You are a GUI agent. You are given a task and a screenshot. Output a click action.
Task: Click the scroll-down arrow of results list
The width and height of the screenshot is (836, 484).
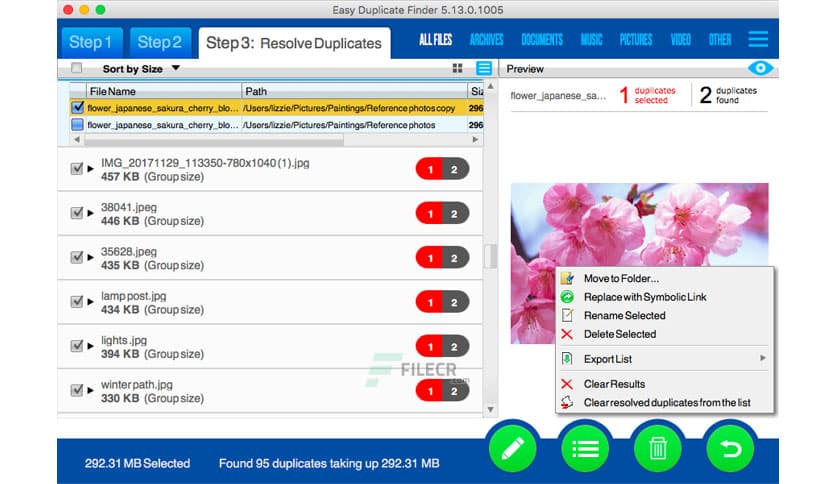click(491, 409)
